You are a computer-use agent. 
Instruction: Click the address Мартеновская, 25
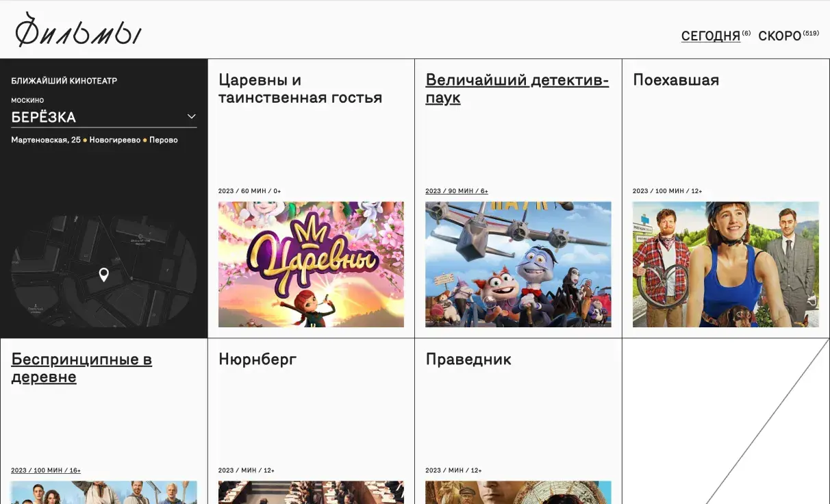pos(46,140)
